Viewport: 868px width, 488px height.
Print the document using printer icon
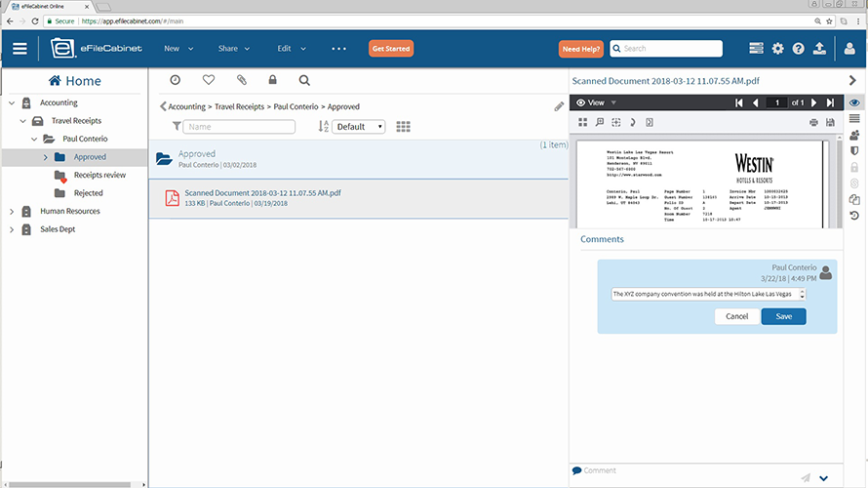coord(813,122)
